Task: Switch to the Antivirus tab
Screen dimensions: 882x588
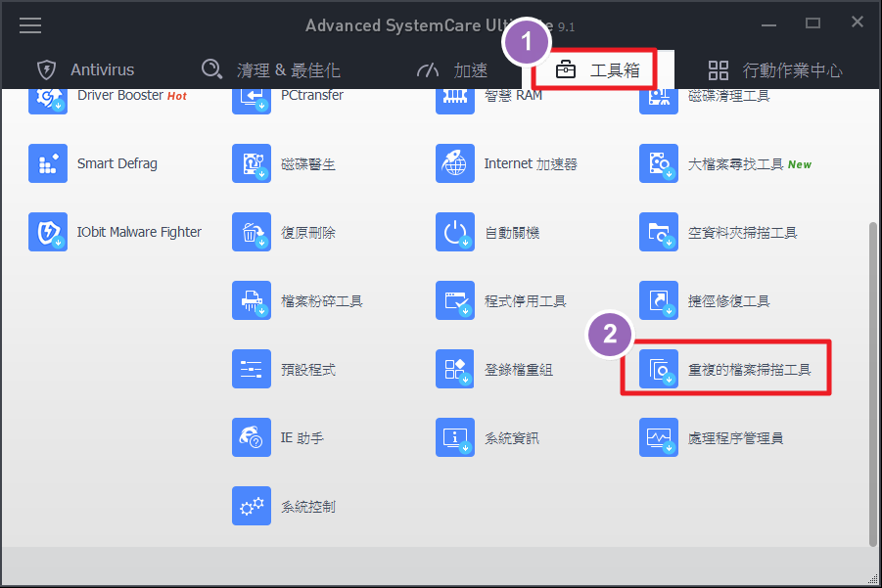Action: 85,69
